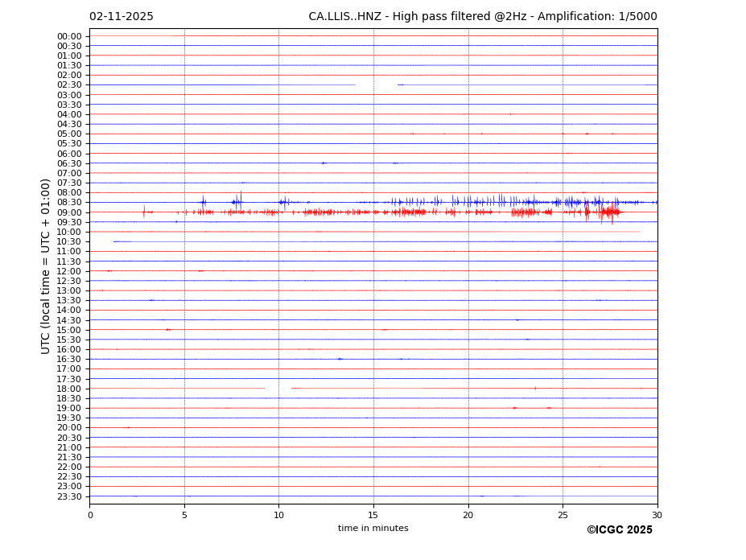
Task: Click the small red event at 15:00 near minute 4
Action: 167,330
